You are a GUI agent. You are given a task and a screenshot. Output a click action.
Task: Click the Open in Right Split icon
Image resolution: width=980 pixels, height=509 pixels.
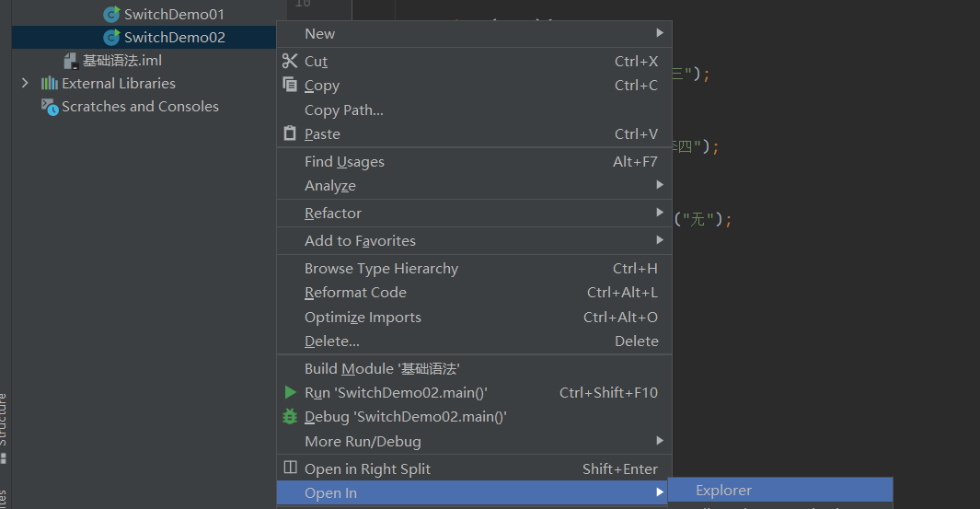pos(290,469)
